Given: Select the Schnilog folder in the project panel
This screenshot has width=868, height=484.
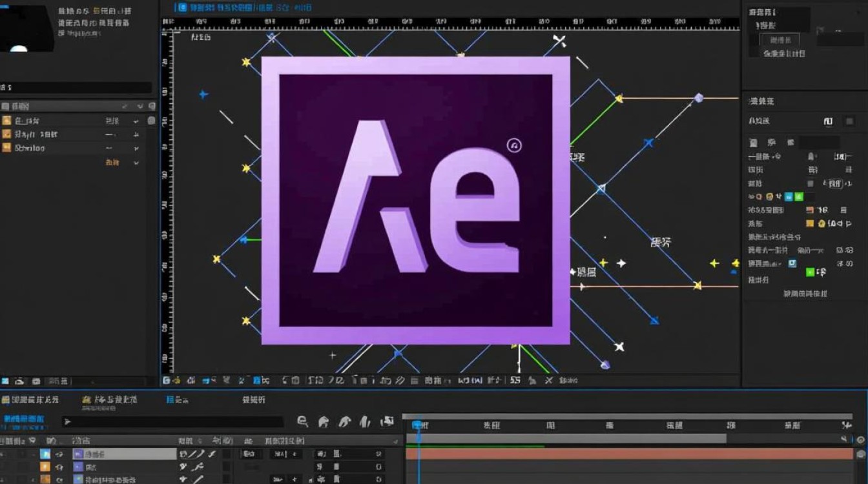Looking at the screenshot, I should pos(30,148).
